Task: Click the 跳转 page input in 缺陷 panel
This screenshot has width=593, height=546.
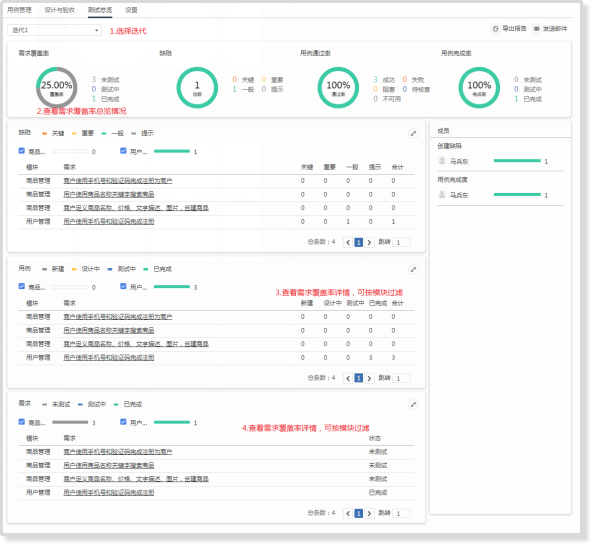Action: [401, 242]
